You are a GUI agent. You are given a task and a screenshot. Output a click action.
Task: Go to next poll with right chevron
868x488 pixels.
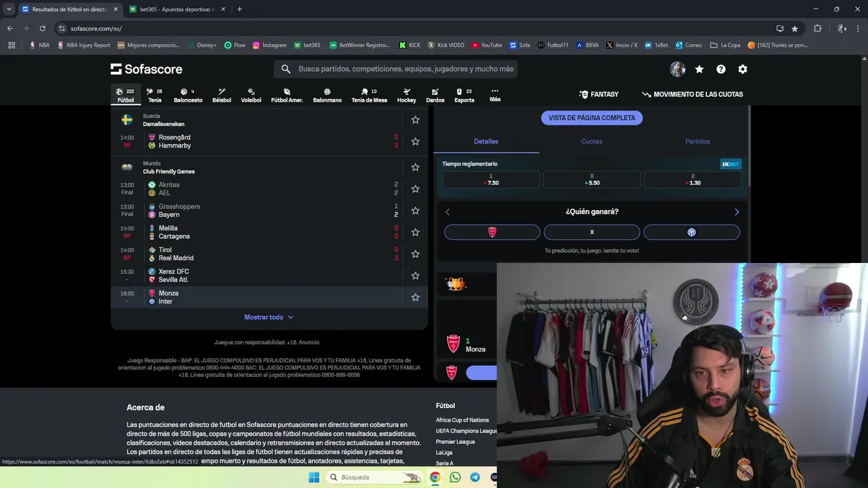pyautogui.click(x=736, y=212)
